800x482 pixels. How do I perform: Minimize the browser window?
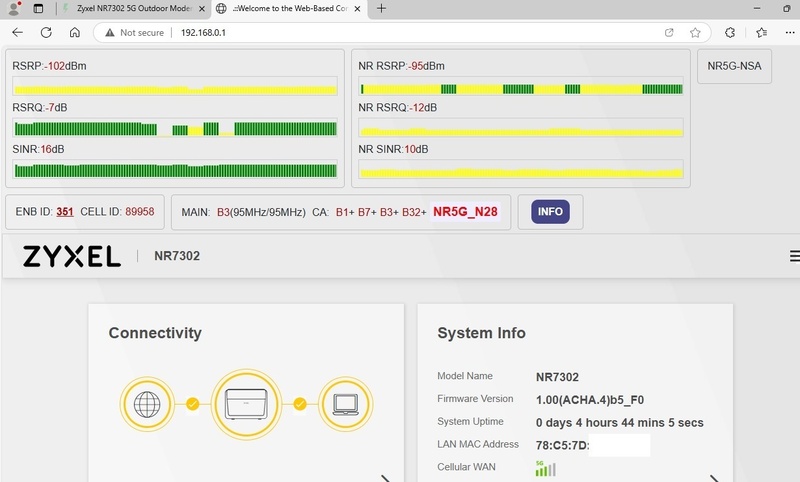757,8
